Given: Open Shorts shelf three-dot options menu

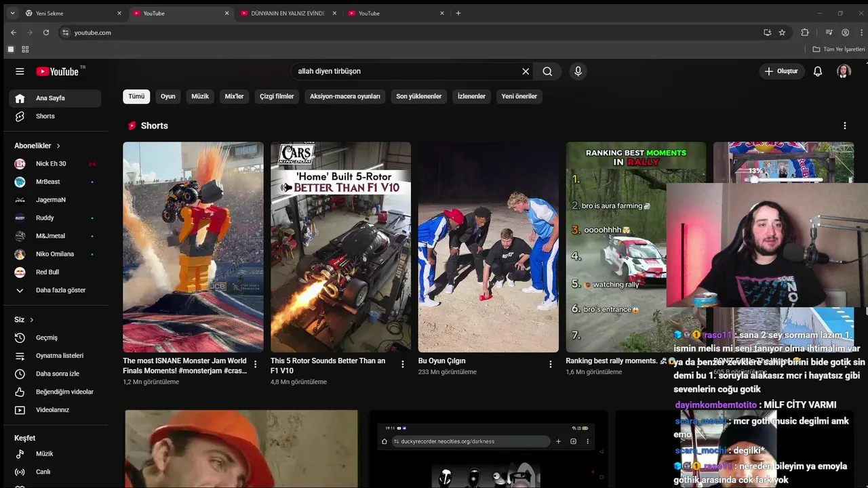Looking at the screenshot, I should 844,125.
